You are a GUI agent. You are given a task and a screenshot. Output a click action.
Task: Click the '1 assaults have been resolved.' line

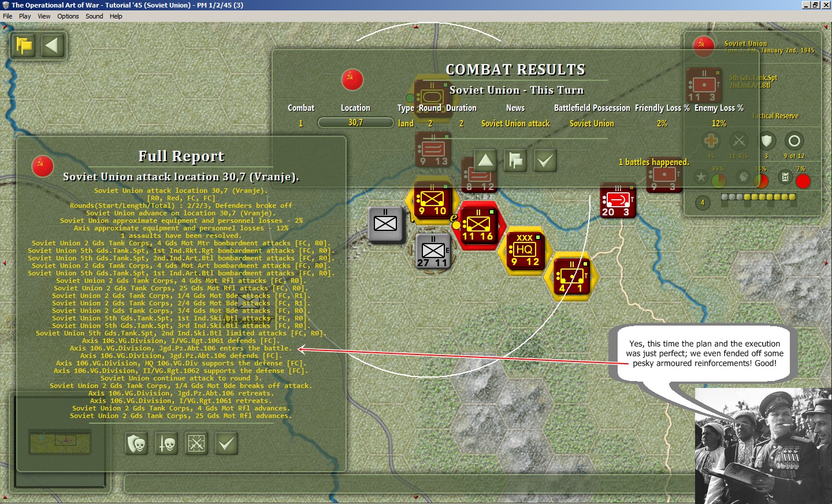(181, 236)
